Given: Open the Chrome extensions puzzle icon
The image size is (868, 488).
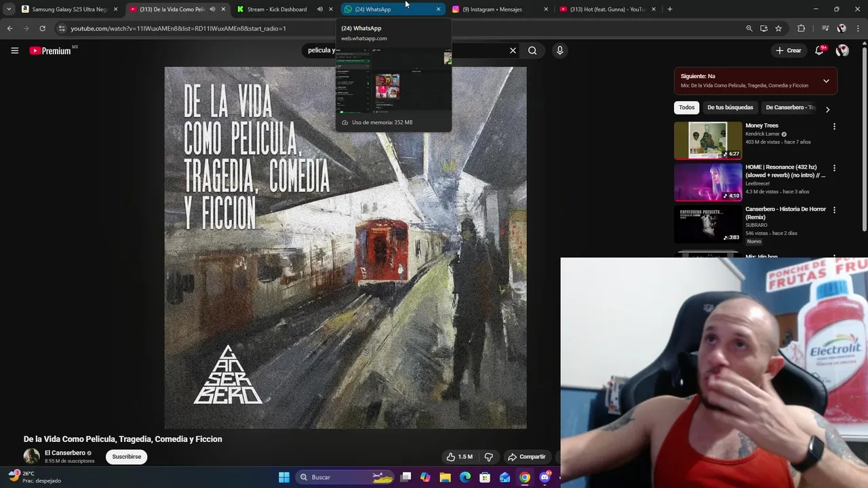Looking at the screenshot, I should (801, 28).
